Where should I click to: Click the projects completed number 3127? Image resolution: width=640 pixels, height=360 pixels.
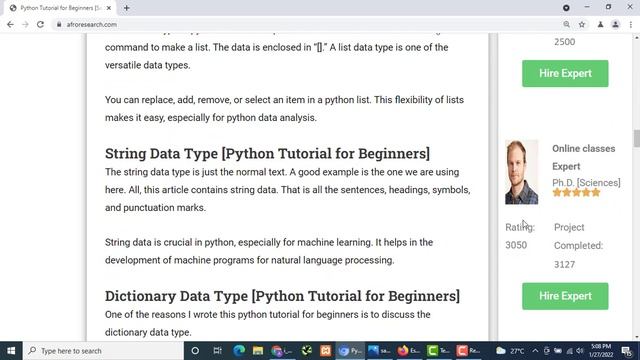coord(564,264)
